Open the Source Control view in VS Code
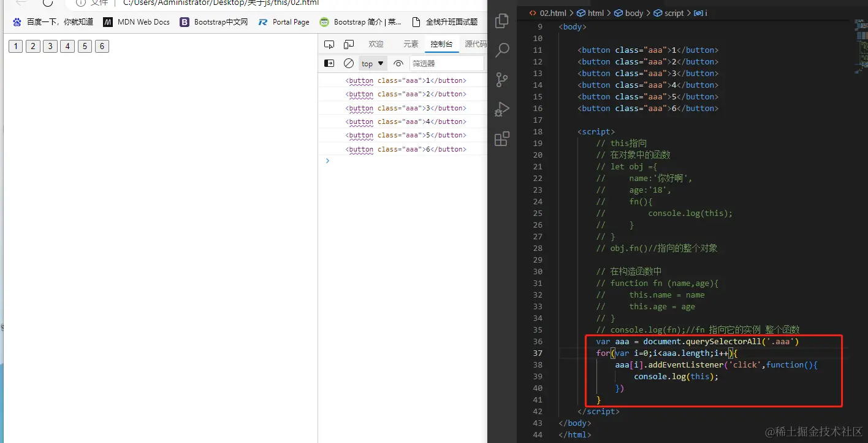 [x=502, y=79]
